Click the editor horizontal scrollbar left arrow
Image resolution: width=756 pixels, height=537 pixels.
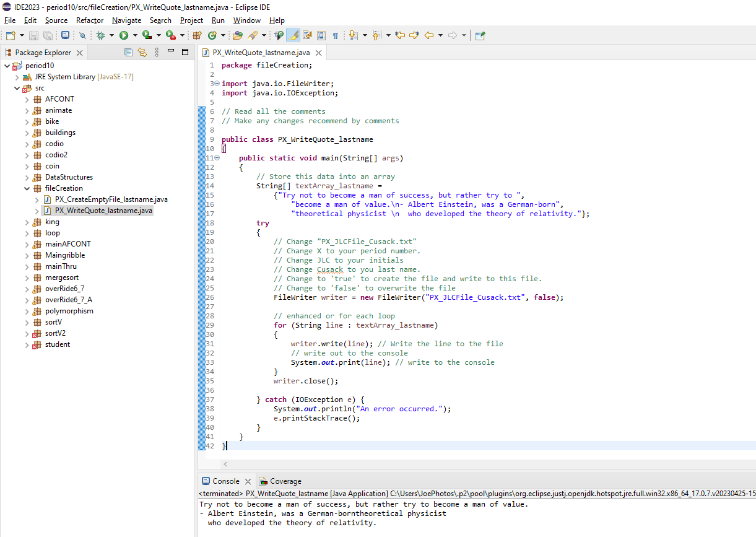(x=225, y=464)
